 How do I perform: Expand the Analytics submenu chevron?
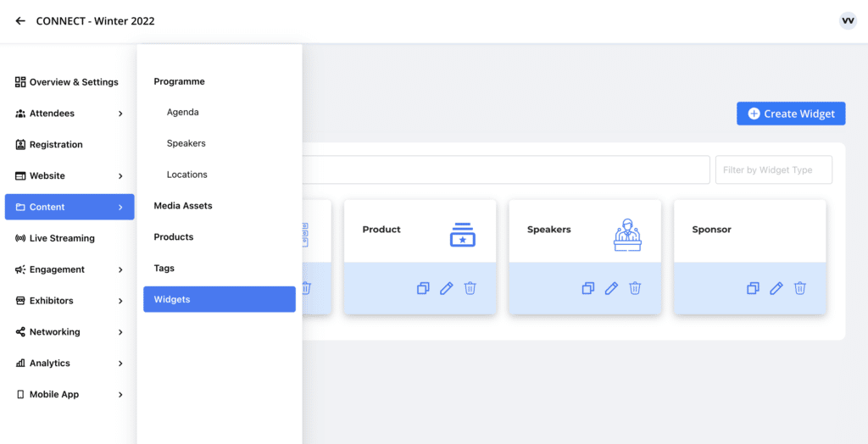pyautogui.click(x=120, y=364)
